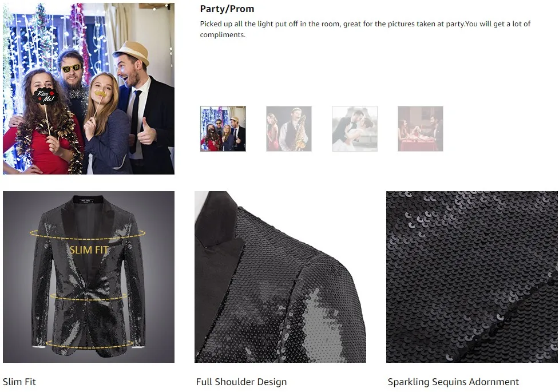Click the 2019 novelty glasses
559x392 pixels.
(x=72, y=68)
